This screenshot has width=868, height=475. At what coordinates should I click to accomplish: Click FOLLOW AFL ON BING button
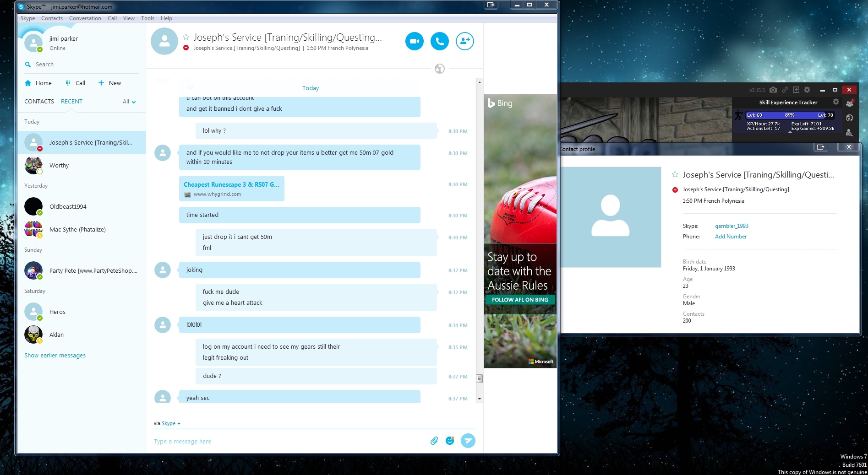[x=520, y=300]
